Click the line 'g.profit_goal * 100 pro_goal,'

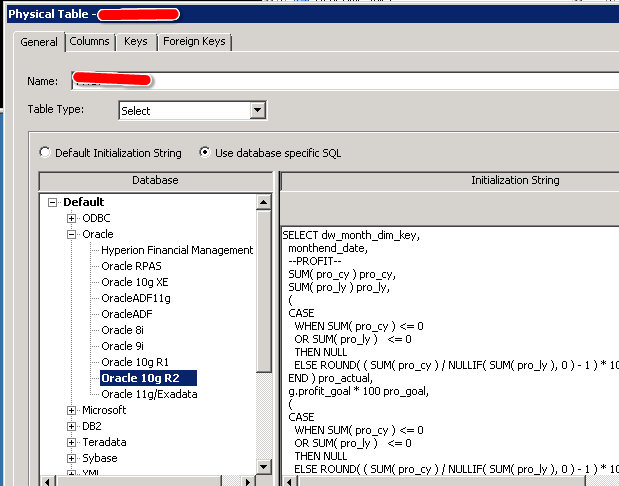click(358, 391)
